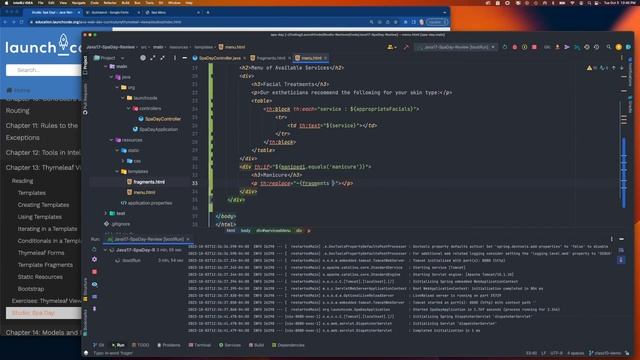Screen dimensions: 640x360
Task: Open the Build tool window tab
Action: pyautogui.click(x=257, y=345)
